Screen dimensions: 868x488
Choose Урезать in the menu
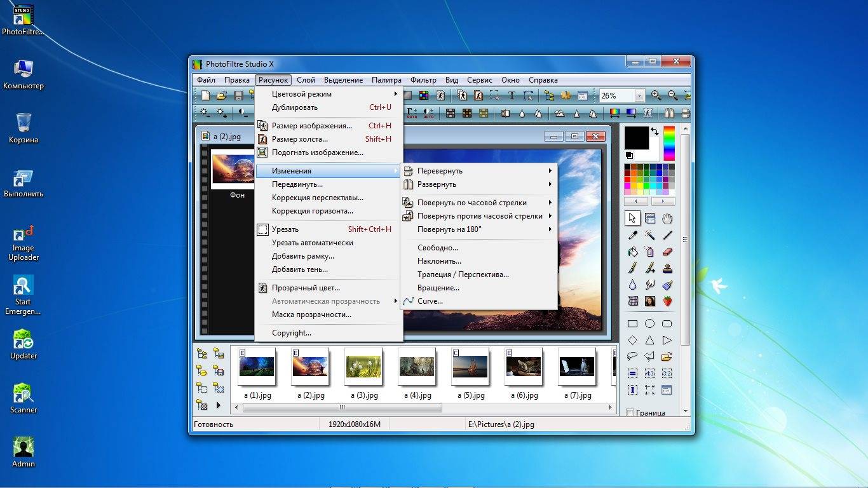click(x=329, y=229)
